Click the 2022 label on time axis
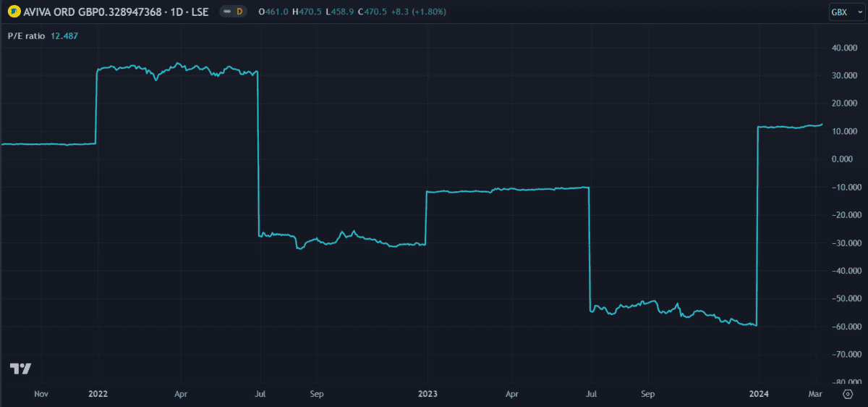Viewport: 868px width, 407px height. coord(98,395)
